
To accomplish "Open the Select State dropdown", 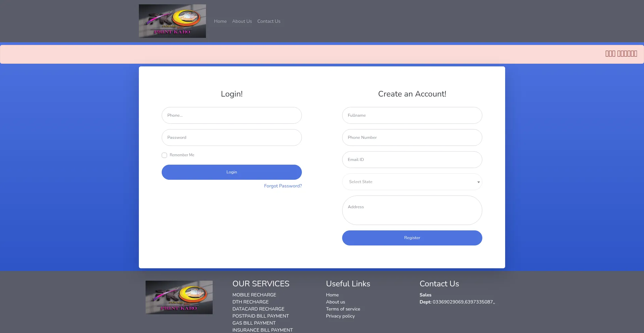I will point(412,182).
